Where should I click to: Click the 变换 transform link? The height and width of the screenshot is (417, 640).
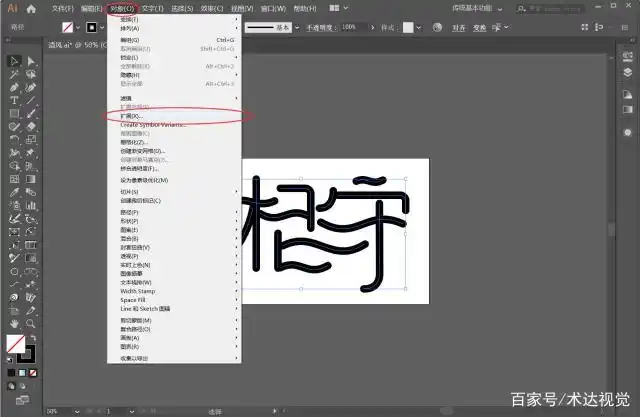pos(479,28)
